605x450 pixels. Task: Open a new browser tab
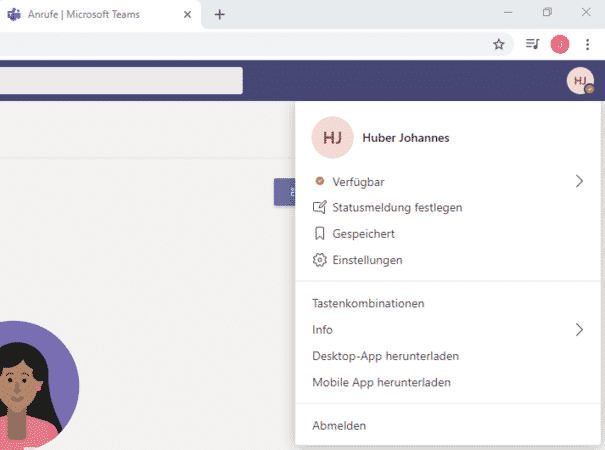pyautogui.click(x=220, y=14)
